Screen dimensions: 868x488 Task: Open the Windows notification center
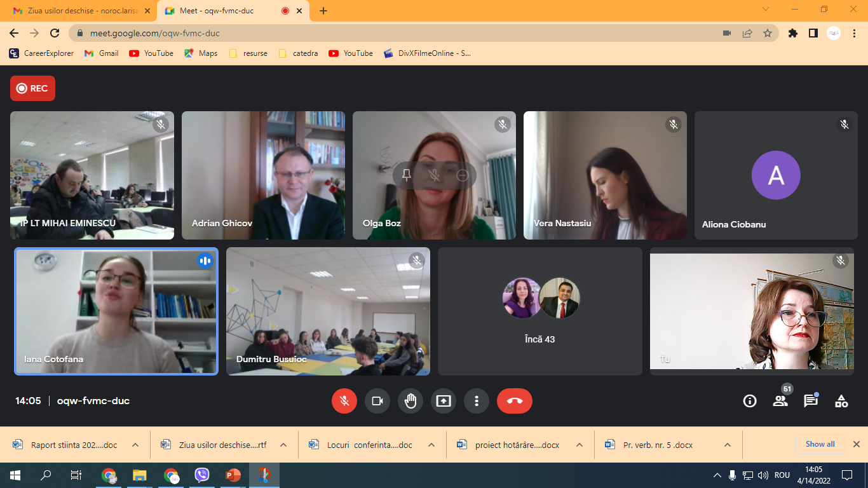[847, 475]
